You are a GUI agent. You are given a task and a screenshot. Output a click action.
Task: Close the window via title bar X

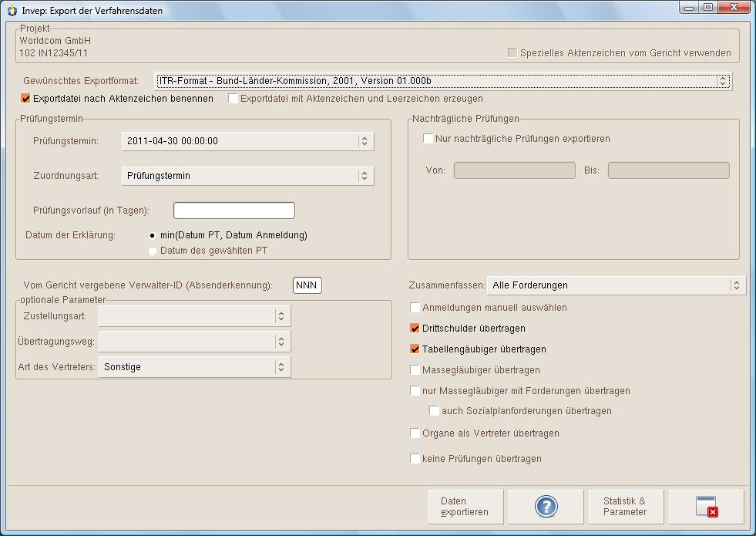tap(734, 7)
